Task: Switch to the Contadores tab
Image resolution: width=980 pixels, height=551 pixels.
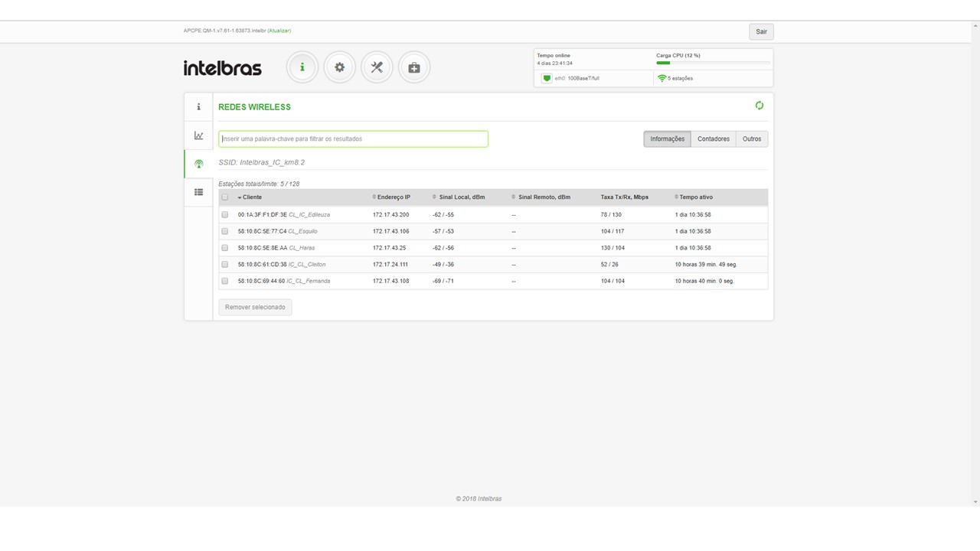Action: point(714,139)
